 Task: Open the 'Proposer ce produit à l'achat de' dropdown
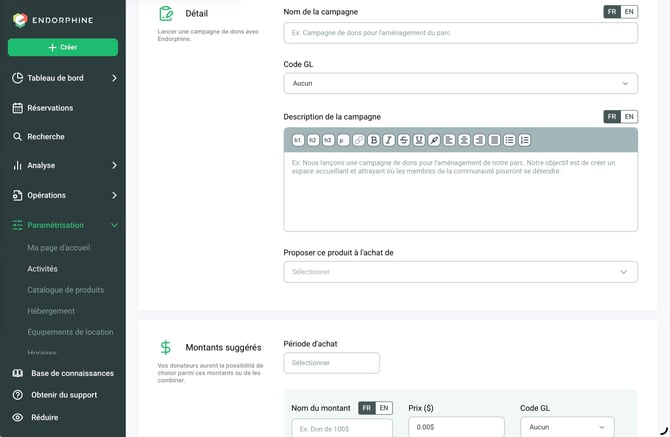click(461, 272)
